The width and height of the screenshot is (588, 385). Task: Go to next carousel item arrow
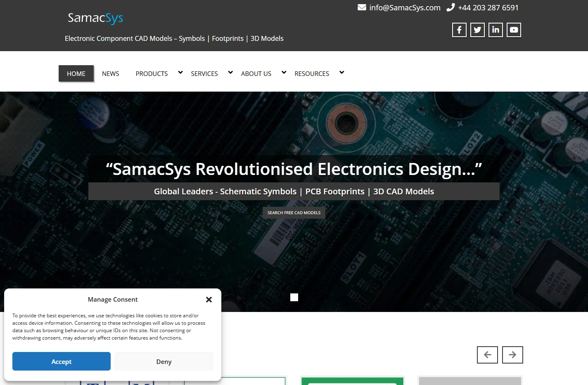click(512, 355)
